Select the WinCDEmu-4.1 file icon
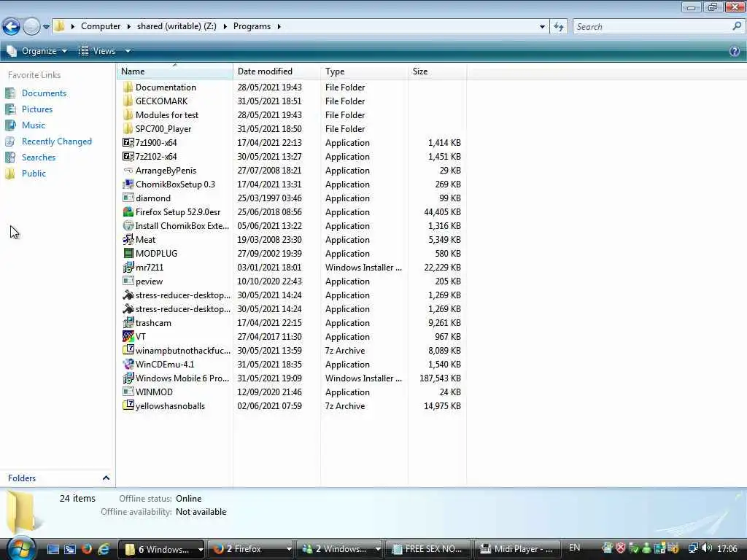Image resolution: width=747 pixels, height=560 pixels. [x=128, y=365]
